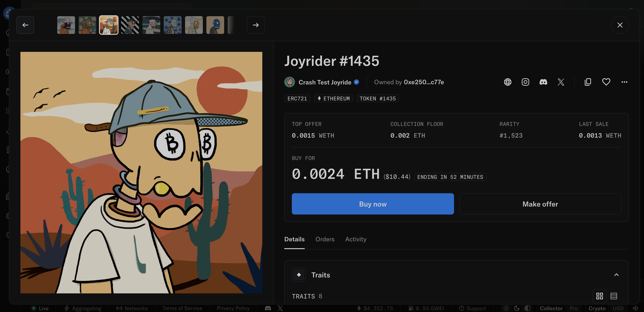The image size is (644, 312).
Task: Switch currency display to USD
Action: click(x=618, y=308)
